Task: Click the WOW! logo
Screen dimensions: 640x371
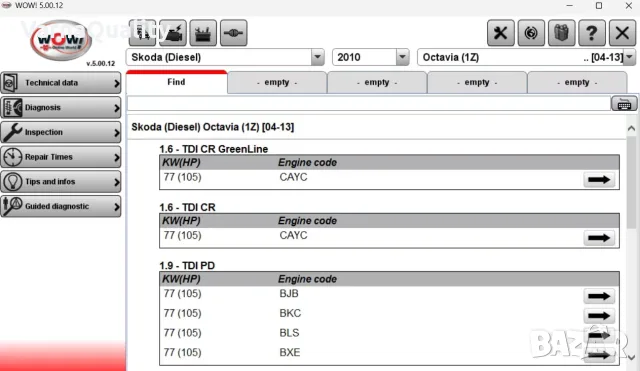Action: (x=61, y=40)
